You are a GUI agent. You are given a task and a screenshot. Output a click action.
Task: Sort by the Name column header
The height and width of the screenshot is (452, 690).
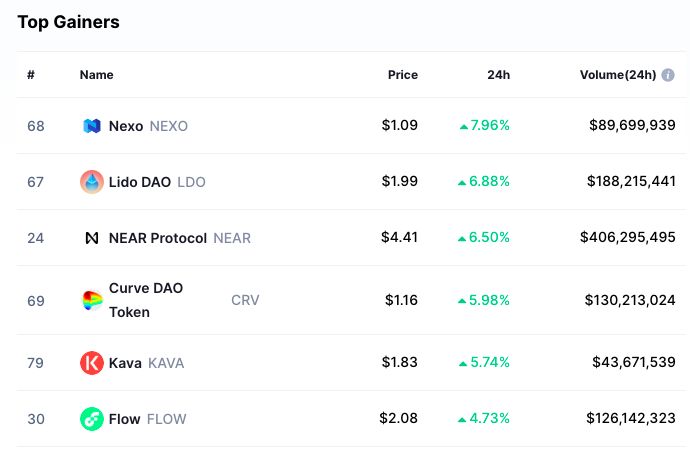[x=96, y=75]
